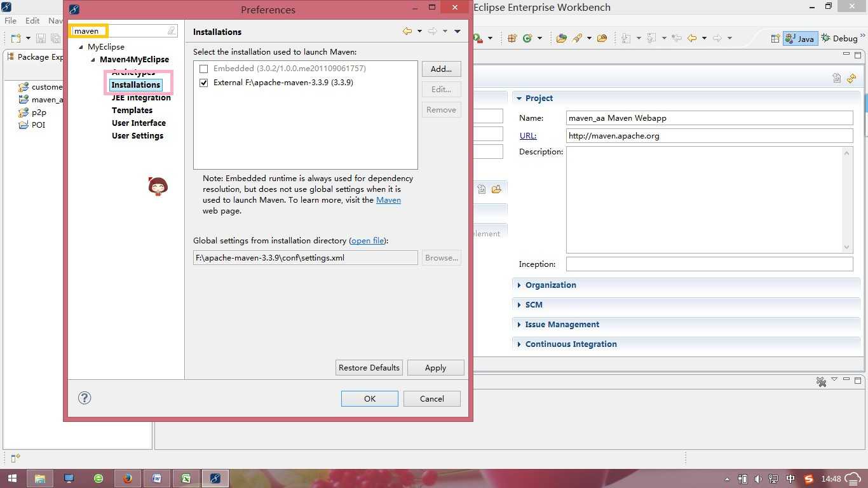Open the Windows Start button
The image size is (868, 488).
coord(13,478)
